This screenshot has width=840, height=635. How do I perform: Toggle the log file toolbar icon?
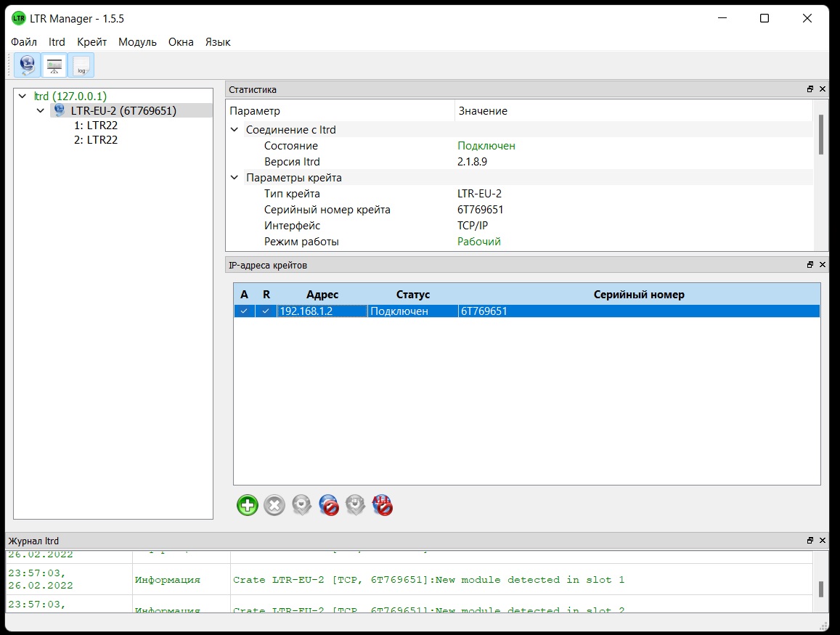81,65
